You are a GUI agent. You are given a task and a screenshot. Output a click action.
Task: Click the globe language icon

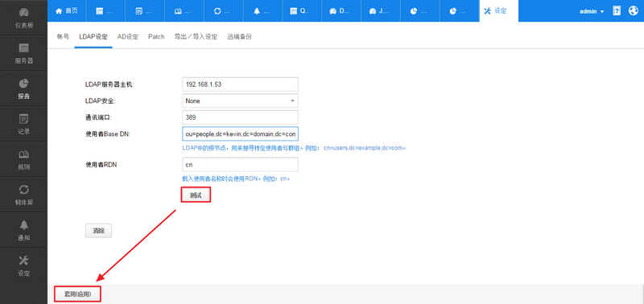pos(633,11)
